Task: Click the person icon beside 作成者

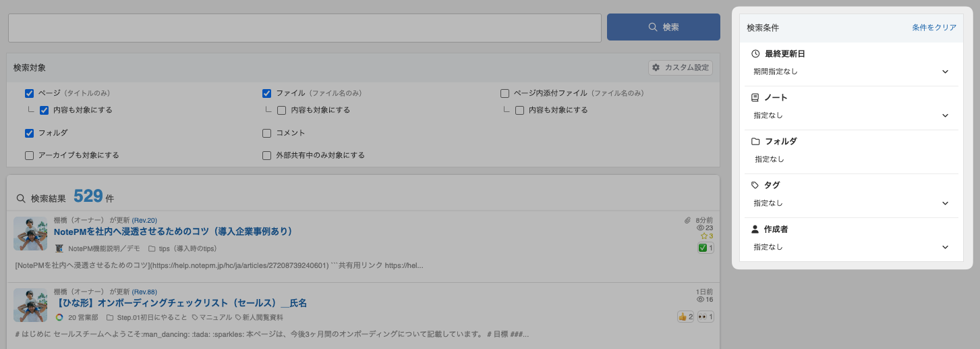Action: (x=755, y=229)
